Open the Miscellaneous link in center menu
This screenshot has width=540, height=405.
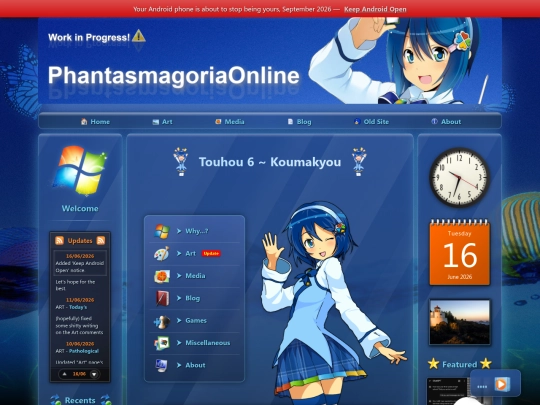click(x=208, y=343)
